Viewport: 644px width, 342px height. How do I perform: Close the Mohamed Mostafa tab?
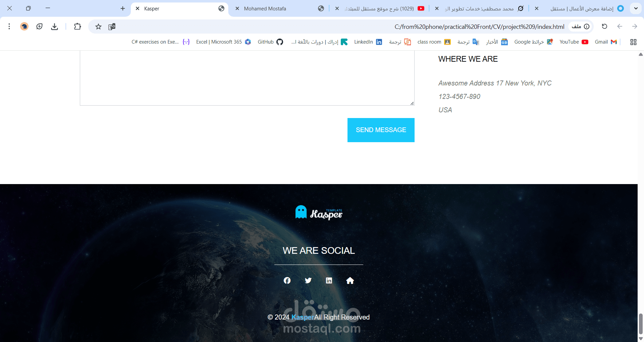click(237, 8)
